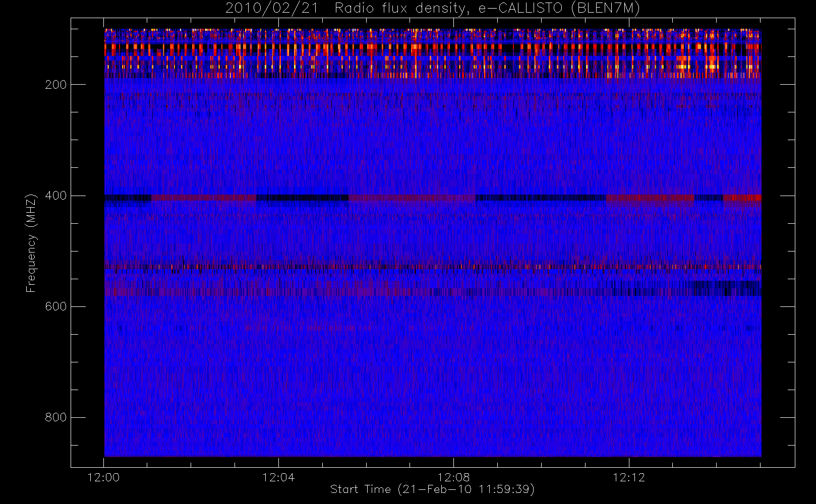This screenshot has width=816, height=504.
Task: Click the 'e-CALLISTO (BLEN7M)' station label in title
Action: (x=559, y=9)
